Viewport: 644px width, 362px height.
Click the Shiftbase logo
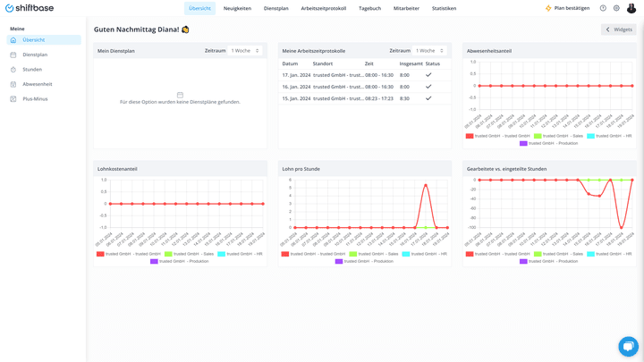pos(30,8)
